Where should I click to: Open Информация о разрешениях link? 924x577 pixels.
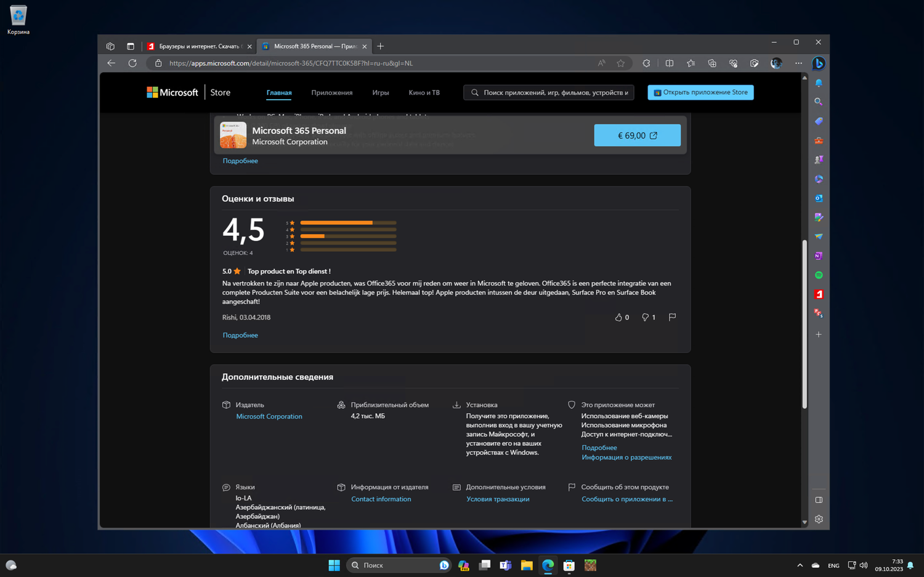[x=626, y=457]
